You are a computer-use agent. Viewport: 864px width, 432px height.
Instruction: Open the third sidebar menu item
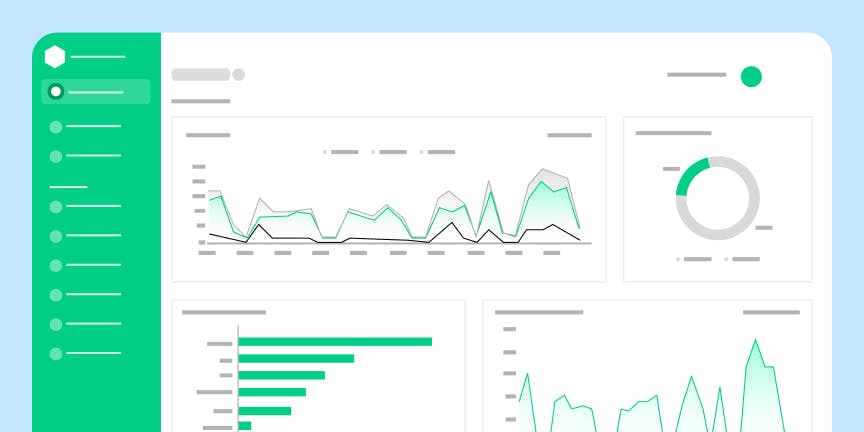[x=85, y=156]
